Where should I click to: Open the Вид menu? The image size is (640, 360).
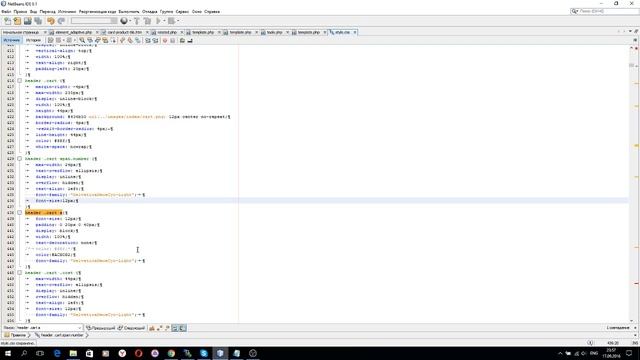pos(33,11)
